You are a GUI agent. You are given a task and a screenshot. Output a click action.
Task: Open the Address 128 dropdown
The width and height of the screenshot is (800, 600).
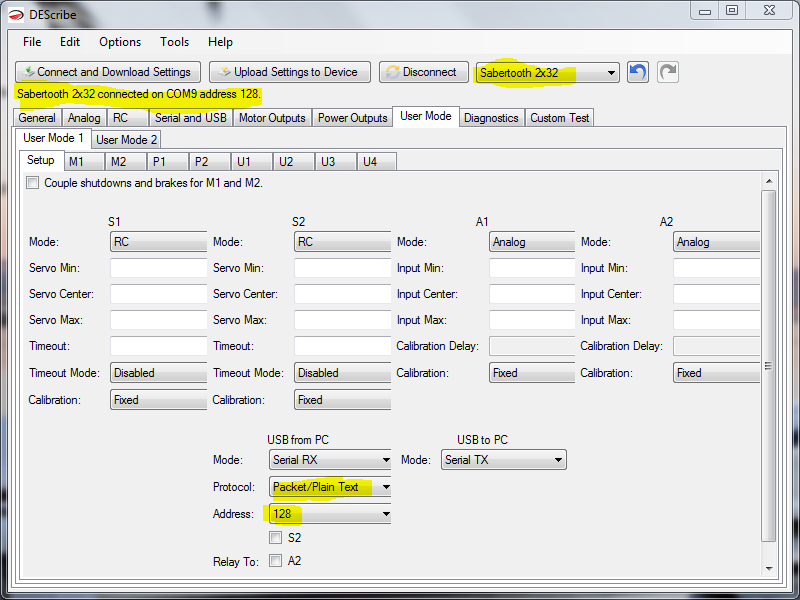click(x=330, y=514)
